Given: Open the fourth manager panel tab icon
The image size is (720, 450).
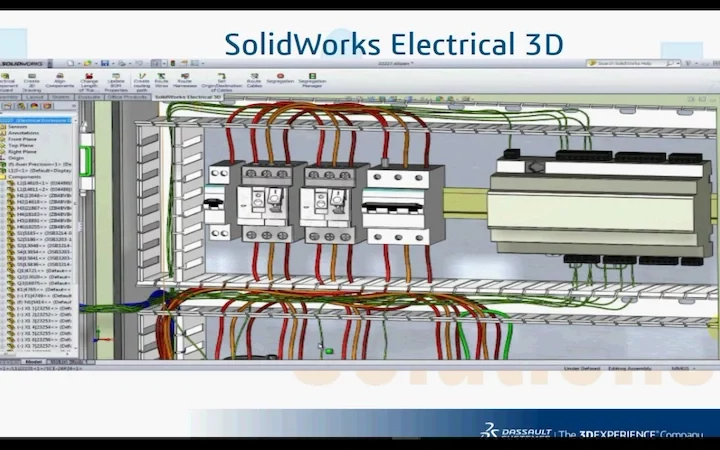Looking at the screenshot, I should [x=47, y=107].
